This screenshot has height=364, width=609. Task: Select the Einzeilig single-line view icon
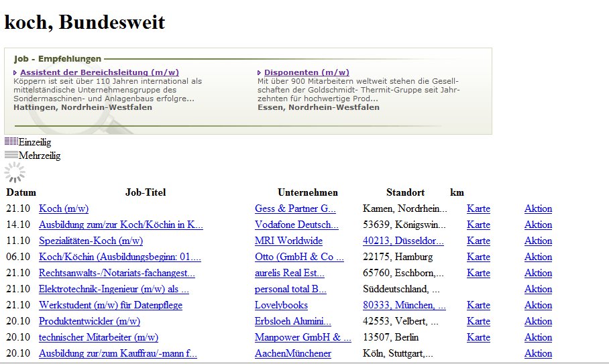click(11, 142)
